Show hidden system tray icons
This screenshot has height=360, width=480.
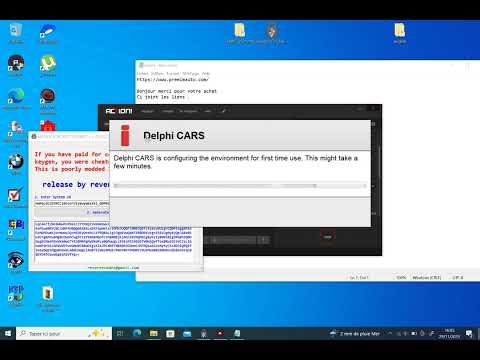point(389,333)
